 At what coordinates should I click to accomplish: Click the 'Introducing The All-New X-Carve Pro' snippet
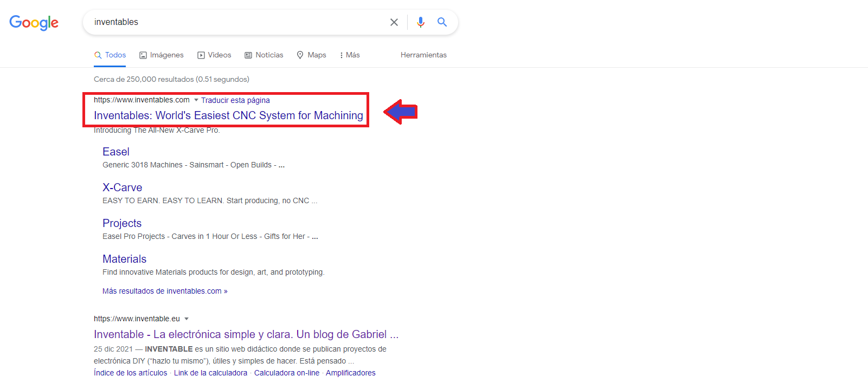157,131
